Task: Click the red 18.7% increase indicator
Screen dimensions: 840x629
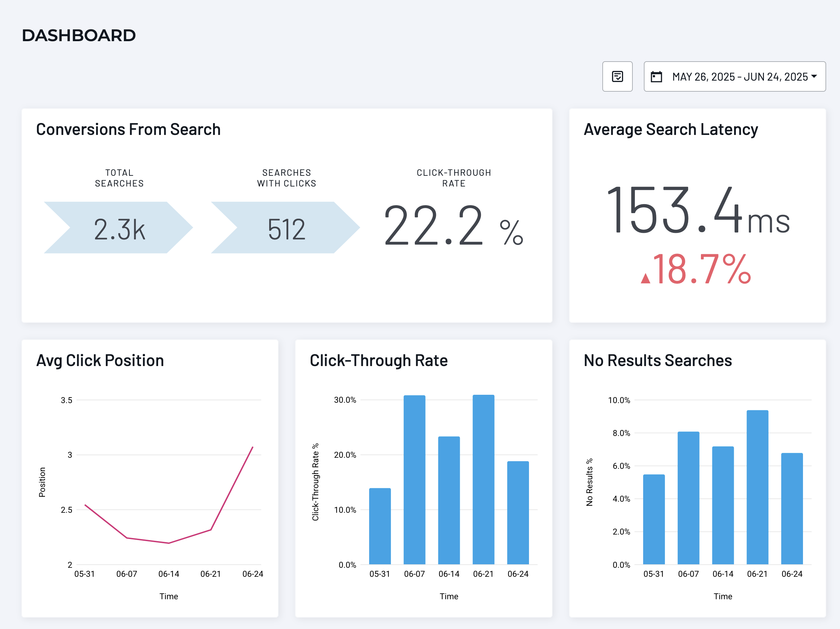Action: (x=696, y=269)
